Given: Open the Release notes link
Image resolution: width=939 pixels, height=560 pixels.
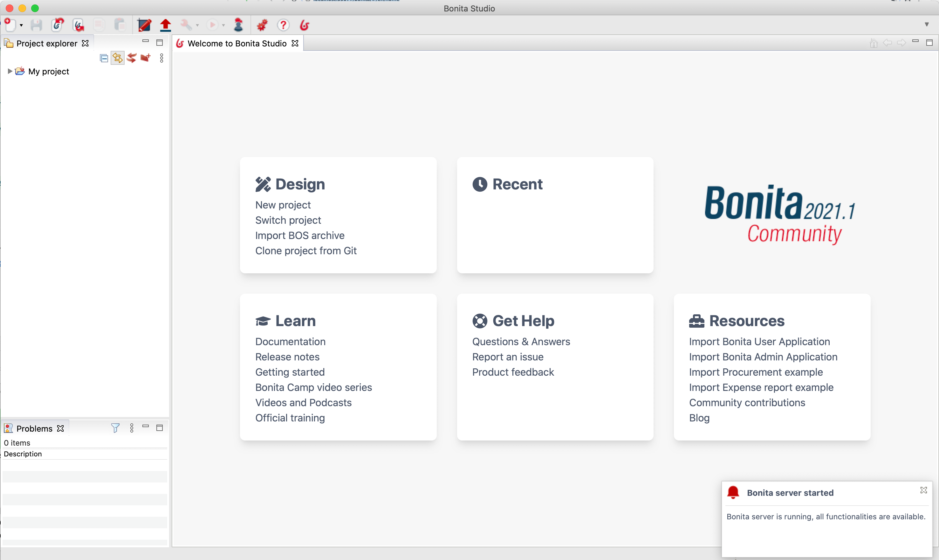Looking at the screenshot, I should [x=287, y=357].
